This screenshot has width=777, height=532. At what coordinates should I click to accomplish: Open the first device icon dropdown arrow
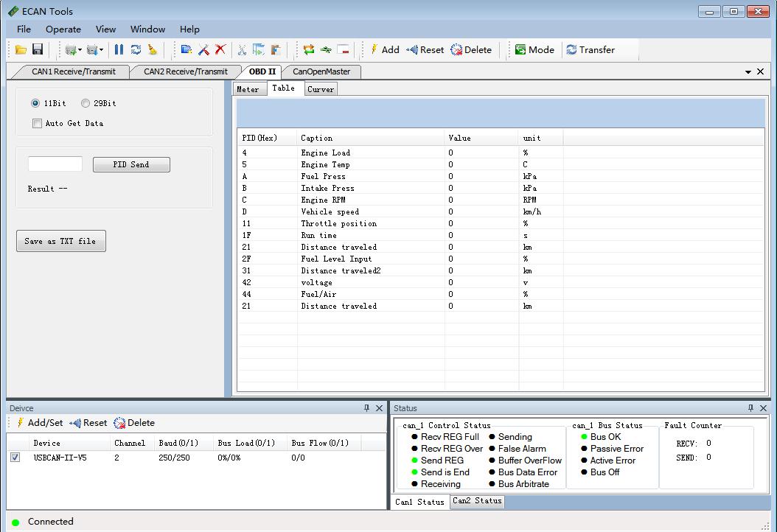click(80, 50)
